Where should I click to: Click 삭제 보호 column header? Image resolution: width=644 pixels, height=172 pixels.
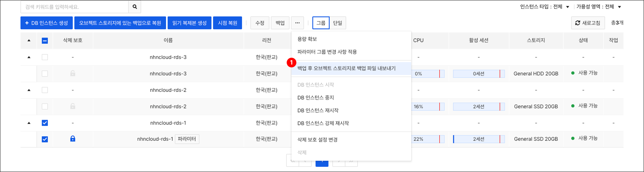[73, 40]
